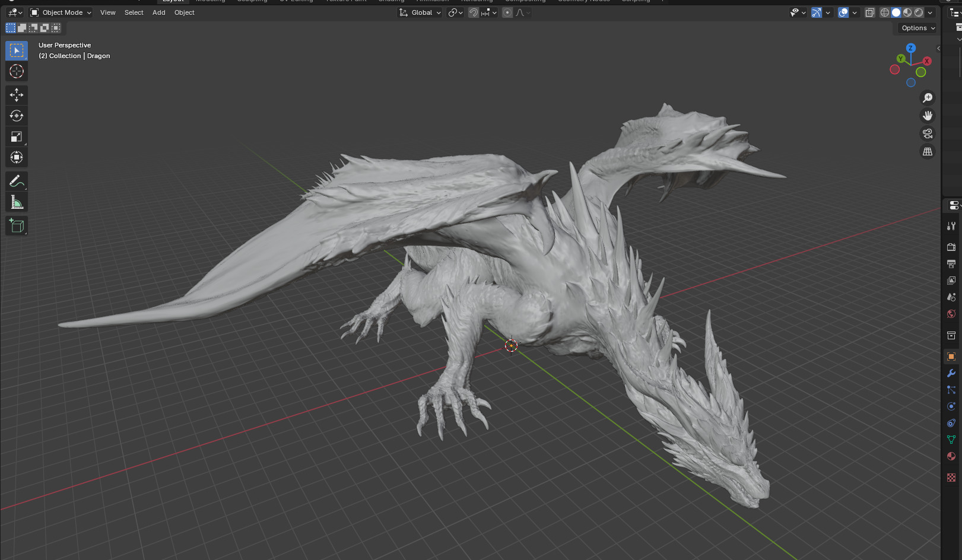962x560 pixels.
Task: Switch to Rendered viewport shading
Action: coord(919,12)
